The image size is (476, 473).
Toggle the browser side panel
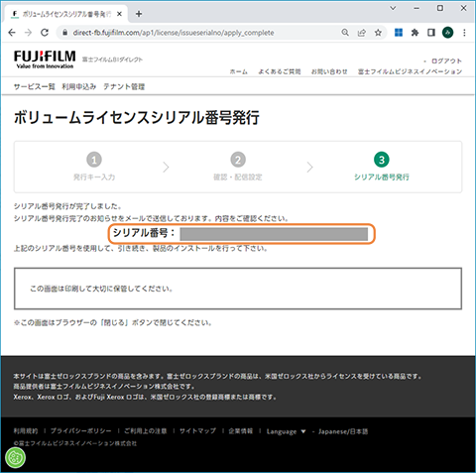(x=431, y=33)
